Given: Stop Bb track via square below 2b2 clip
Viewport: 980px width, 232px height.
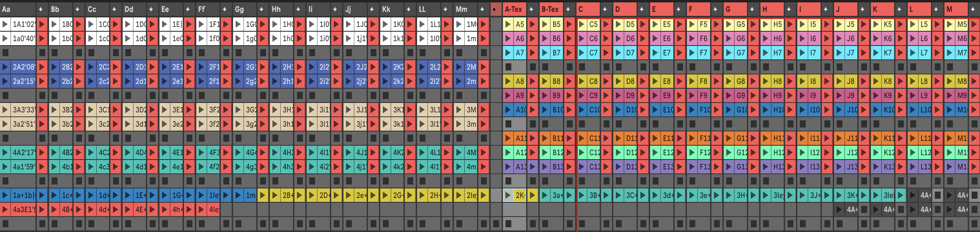Looking at the screenshot, I should coord(55,96).
